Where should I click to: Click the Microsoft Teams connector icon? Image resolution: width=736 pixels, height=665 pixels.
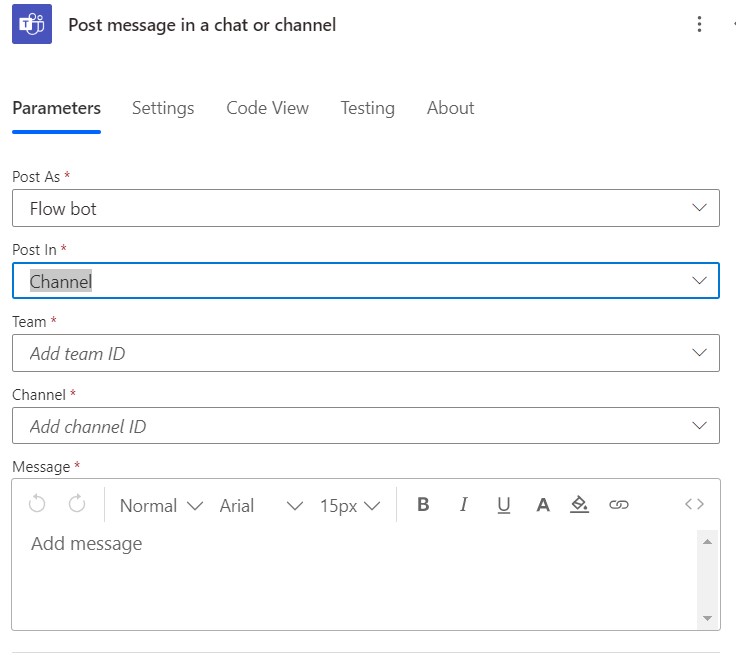[x=32, y=24]
